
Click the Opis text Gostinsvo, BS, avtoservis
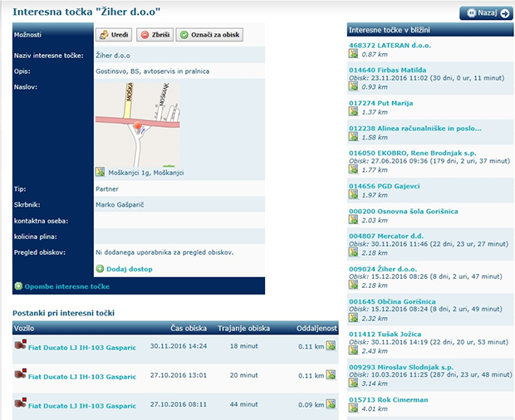pos(152,71)
